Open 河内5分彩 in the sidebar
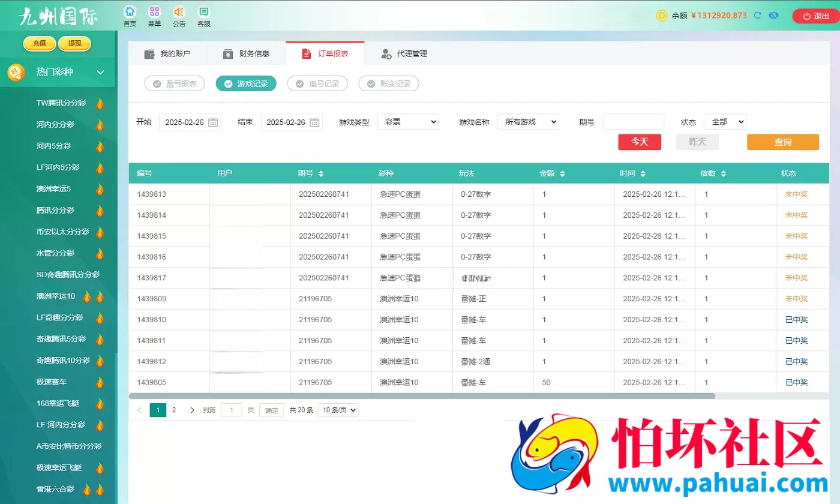The width and height of the screenshot is (840, 504). [x=53, y=146]
